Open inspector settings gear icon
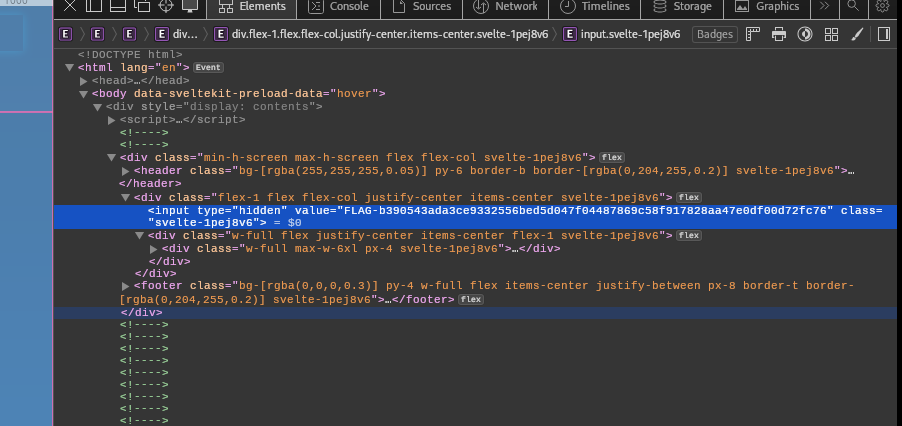Image resolution: width=902 pixels, height=426 pixels. 882,6
